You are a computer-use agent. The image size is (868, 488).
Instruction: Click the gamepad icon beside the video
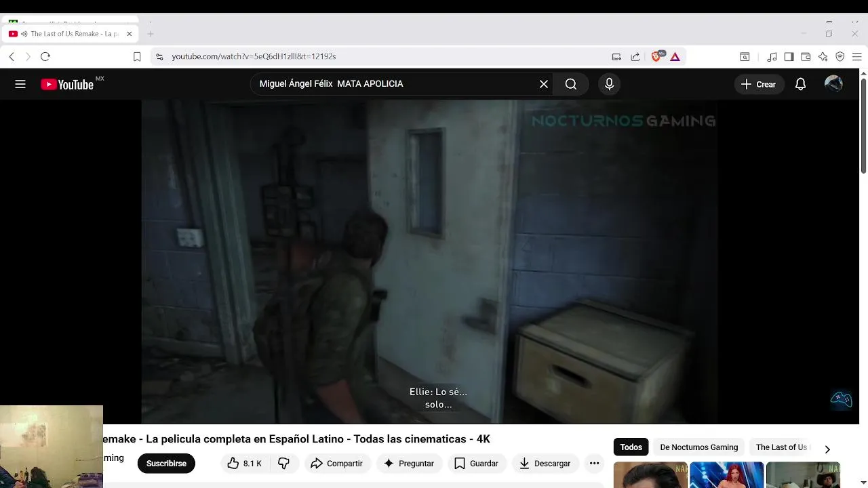pyautogui.click(x=841, y=399)
